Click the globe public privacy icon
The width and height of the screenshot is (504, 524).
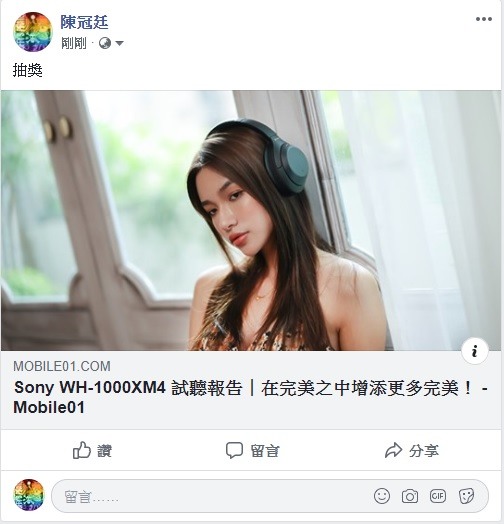[105, 43]
